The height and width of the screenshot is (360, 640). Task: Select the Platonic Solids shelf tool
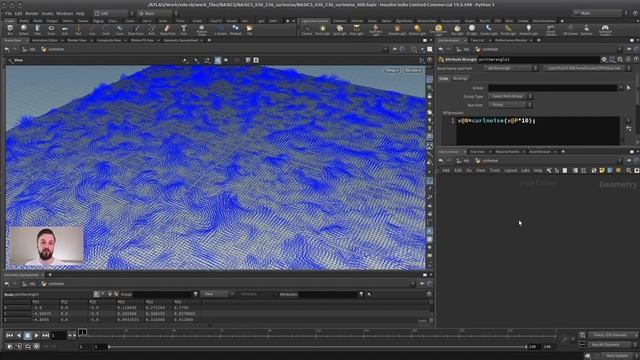[202, 29]
